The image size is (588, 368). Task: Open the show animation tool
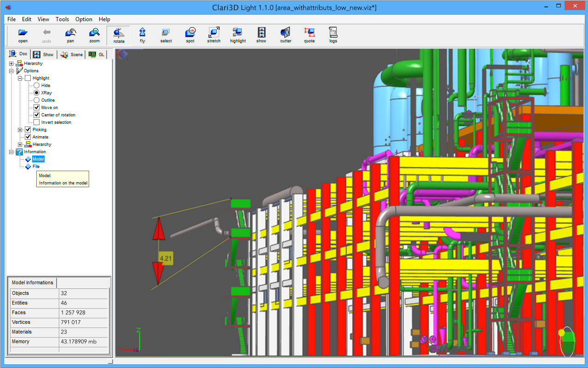[x=261, y=35]
